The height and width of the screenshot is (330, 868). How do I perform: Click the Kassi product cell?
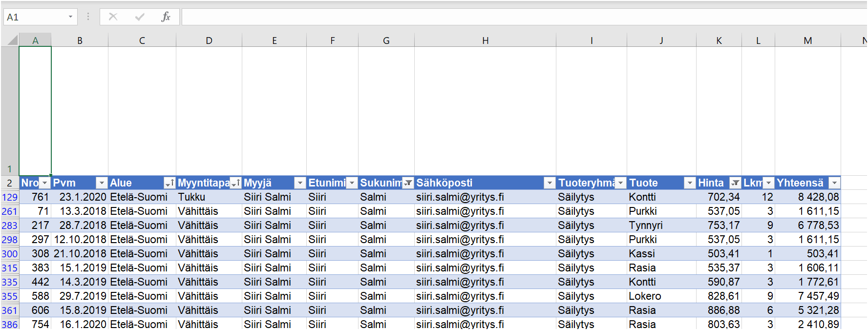coord(661,254)
